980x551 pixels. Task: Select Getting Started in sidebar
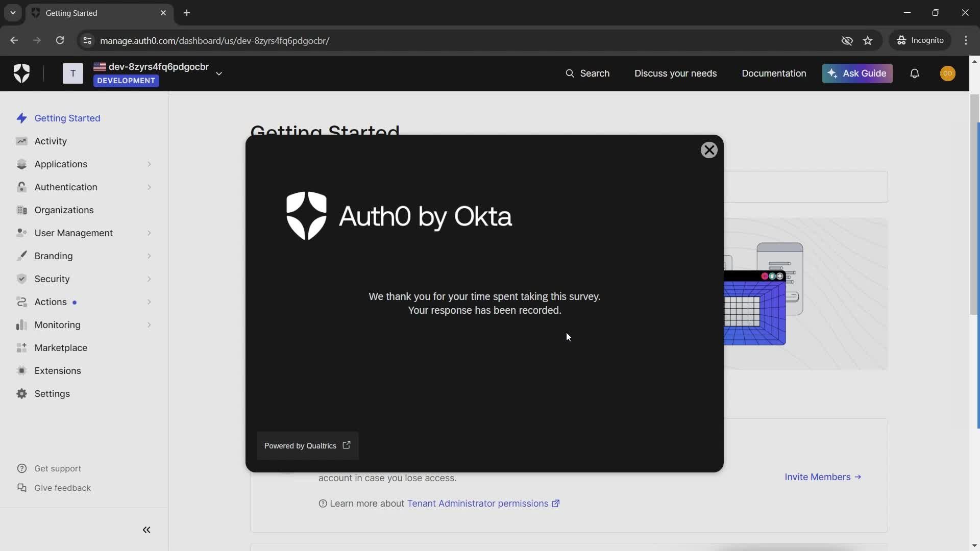coord(67,118)
